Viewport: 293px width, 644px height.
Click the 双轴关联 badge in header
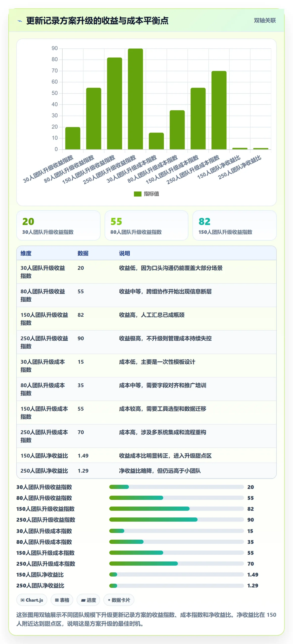265,20
